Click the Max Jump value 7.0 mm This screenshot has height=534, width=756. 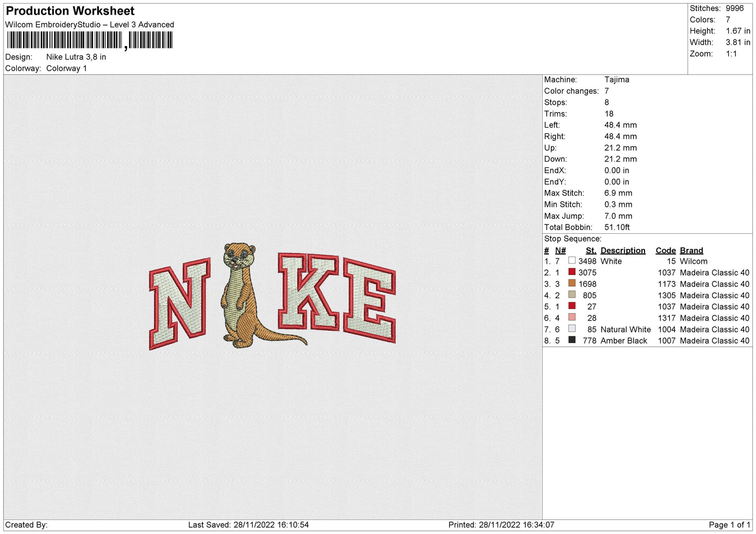618,216
